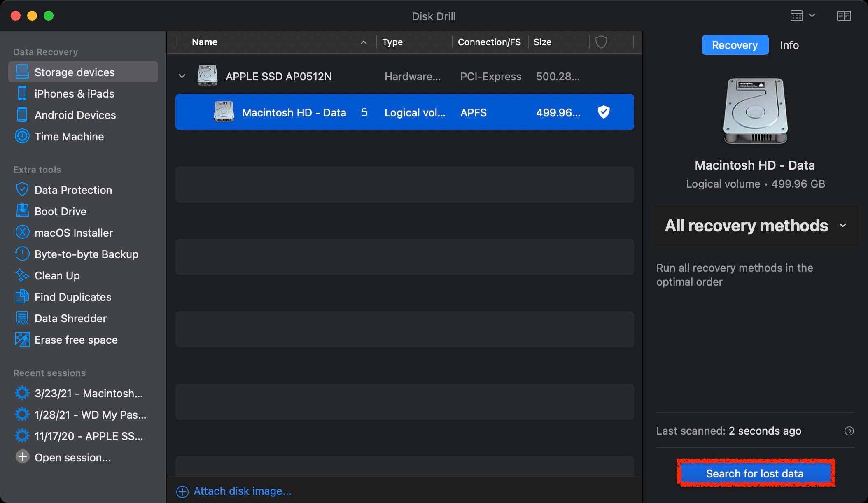The height and width of the screenshot is (503, 868).
Task: Sort by the Size column header
Action: 542,42
